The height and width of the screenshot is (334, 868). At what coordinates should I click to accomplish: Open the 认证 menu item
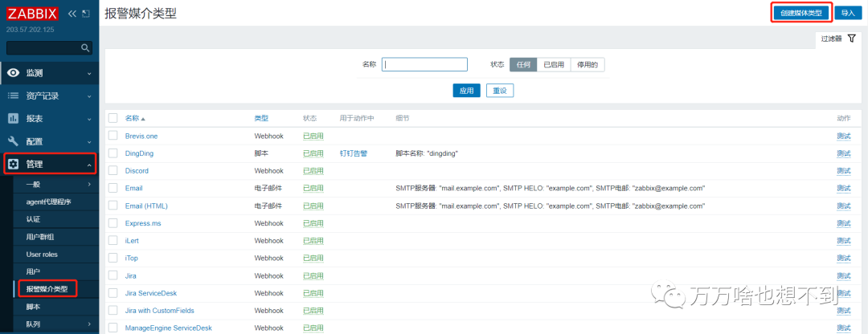coord(33,219)
